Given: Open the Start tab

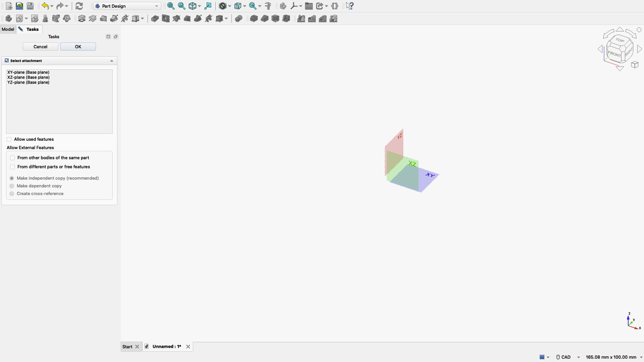Looking at the screenshot, I should [x=127, y=346].
